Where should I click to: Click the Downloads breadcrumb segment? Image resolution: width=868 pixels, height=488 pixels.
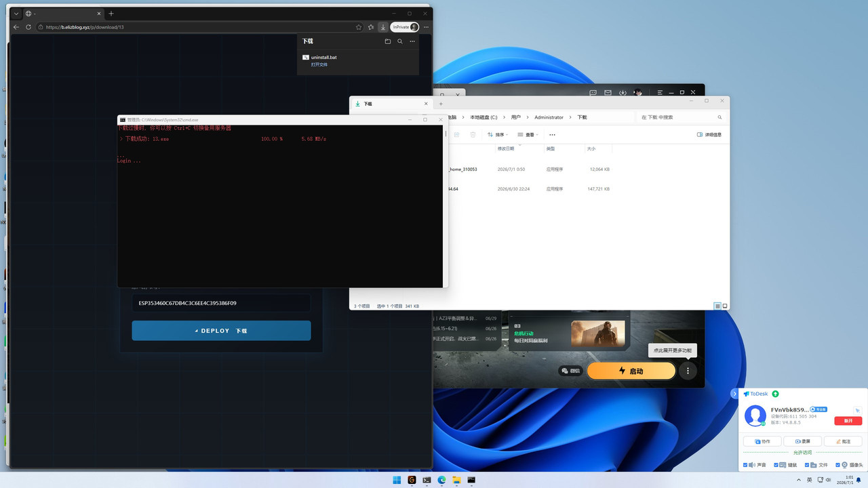coord(582,117)
